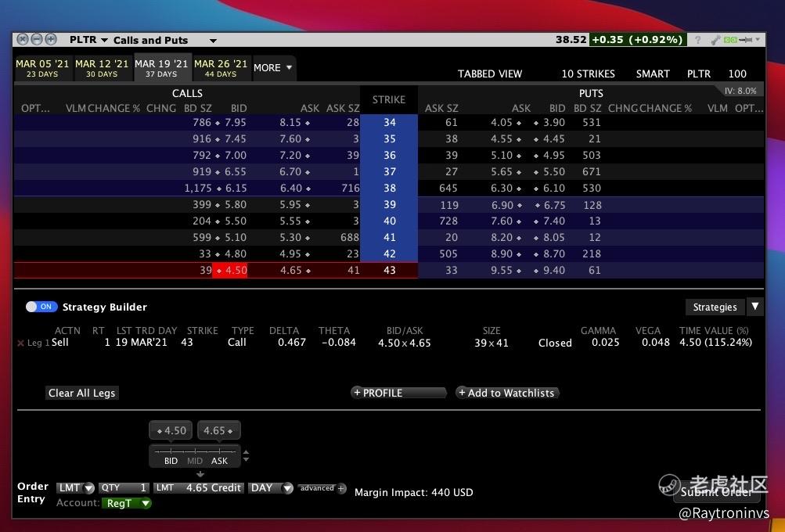
Task: Open the PLTR ticker dropdown in title bar
Action: point(104,40)
